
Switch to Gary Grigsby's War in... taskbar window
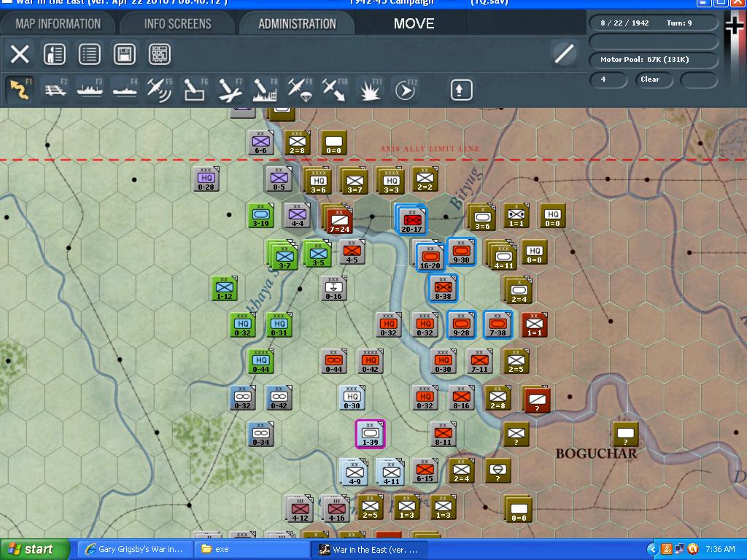[135, 550]
